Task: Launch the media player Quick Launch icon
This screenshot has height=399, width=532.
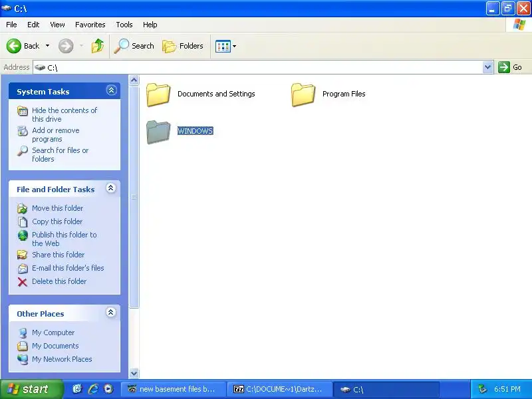Action: [108, 389]
